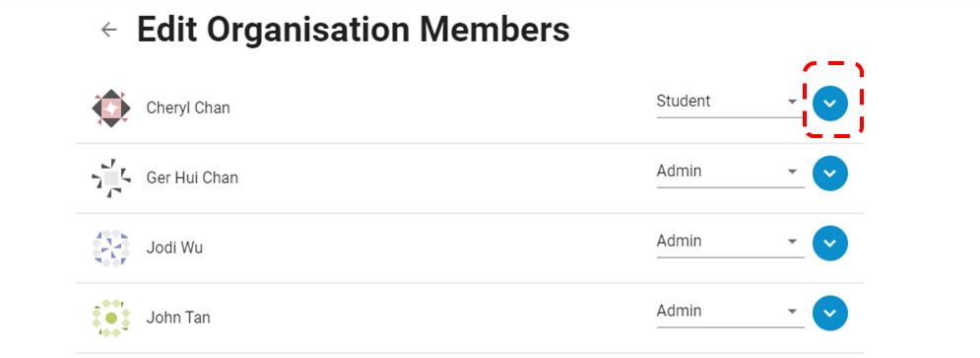980x358 pixels.
Task: Select the Jodi Wu name text
Action: (174, 248)
